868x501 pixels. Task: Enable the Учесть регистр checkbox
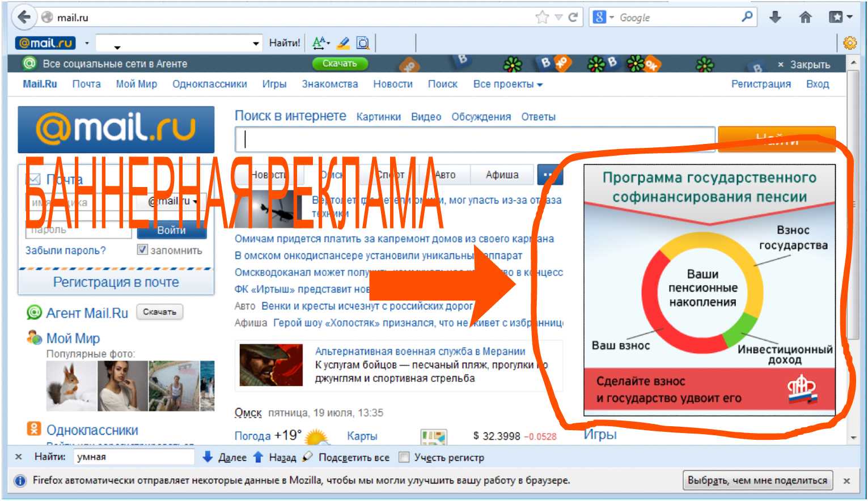click(x=404, y=457)
